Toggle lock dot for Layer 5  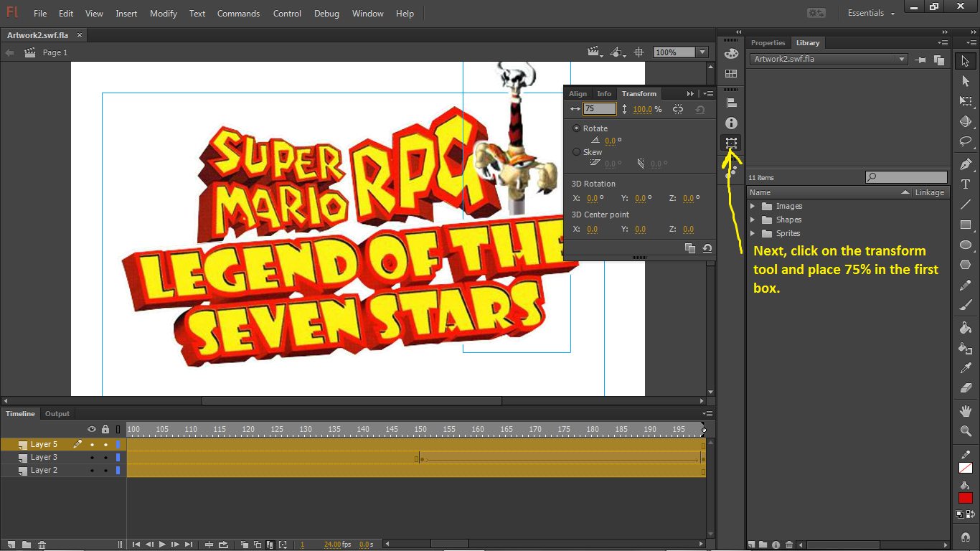pos(105,445)
